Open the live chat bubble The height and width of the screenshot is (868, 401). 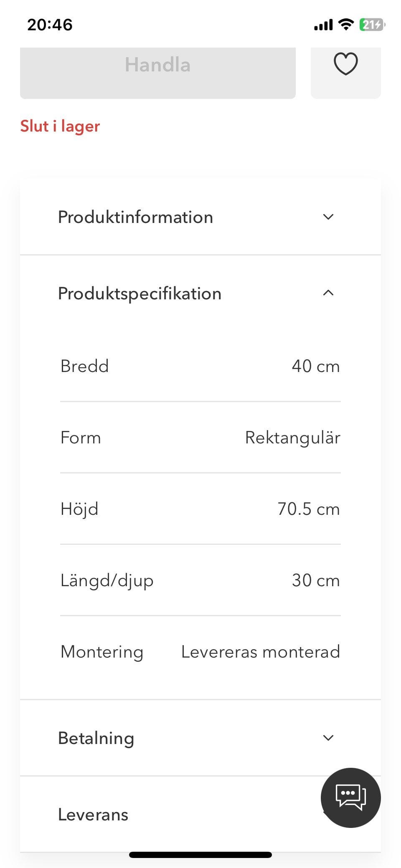[350, 797]
